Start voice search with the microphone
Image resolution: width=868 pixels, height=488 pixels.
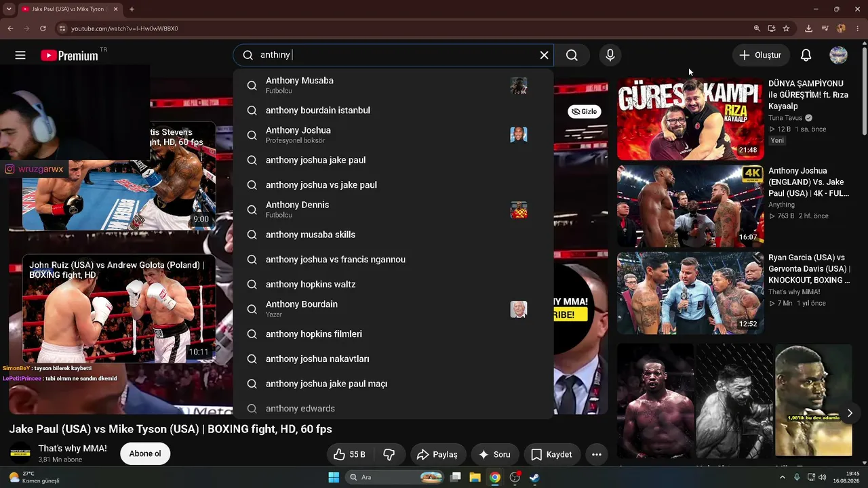(610, 56)
